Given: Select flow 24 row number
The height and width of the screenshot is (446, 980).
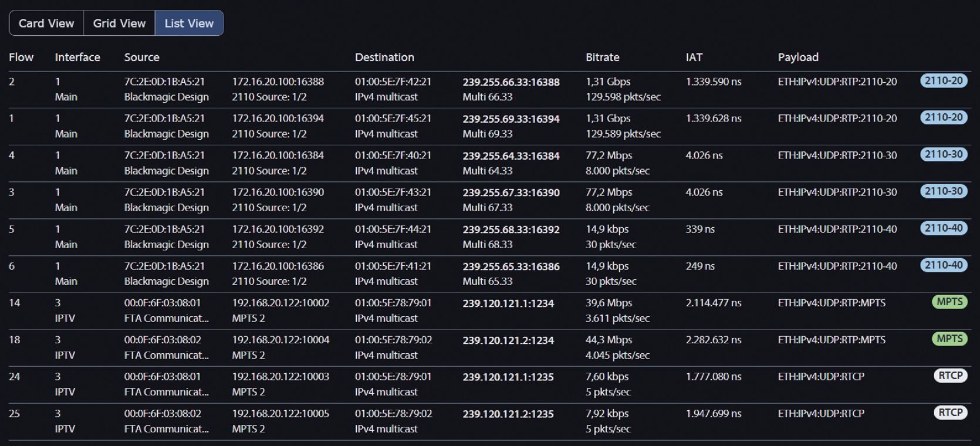Looking at the screenshot, I should [x=15, y=377].
